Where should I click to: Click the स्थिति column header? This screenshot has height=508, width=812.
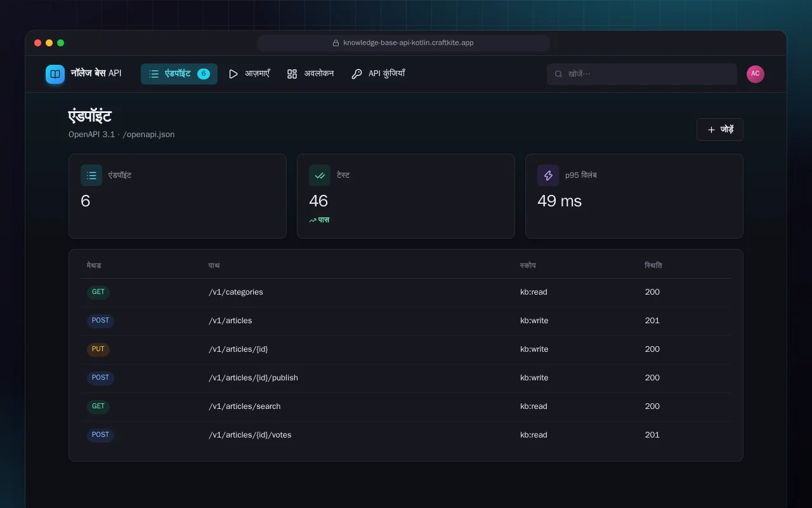[x=653, y=265]
